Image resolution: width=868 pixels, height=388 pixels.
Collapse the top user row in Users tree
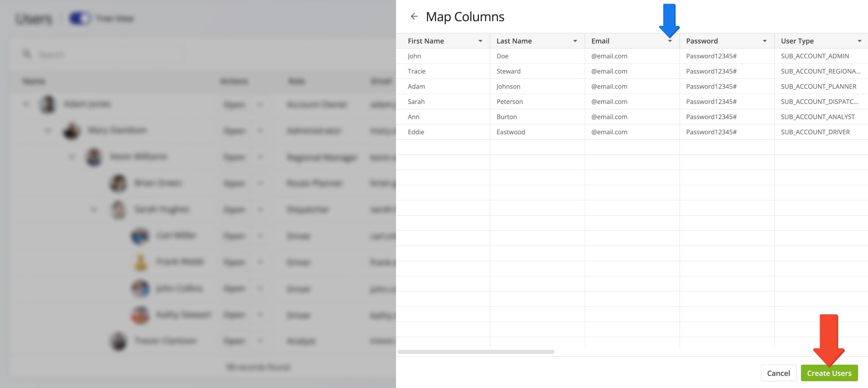coord(26,104)
